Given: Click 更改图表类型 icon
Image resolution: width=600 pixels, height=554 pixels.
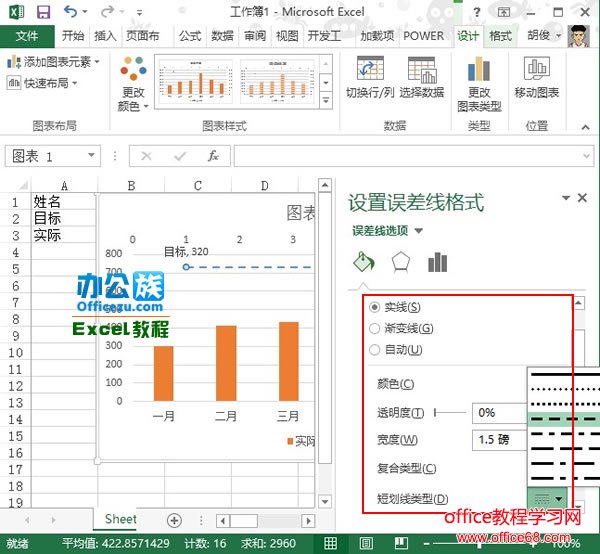Looking at the screenshot, I should [x=479, y=69].
